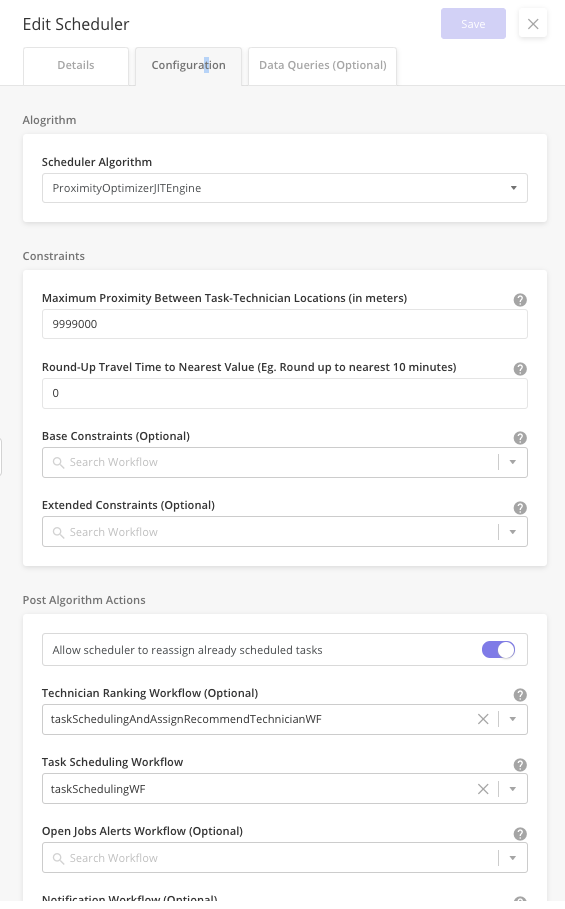This screenshot has width=565, height=909.
Task: Expand Technician Ranking Workflow dropdown arrow
Action: [x=513, y=719]
